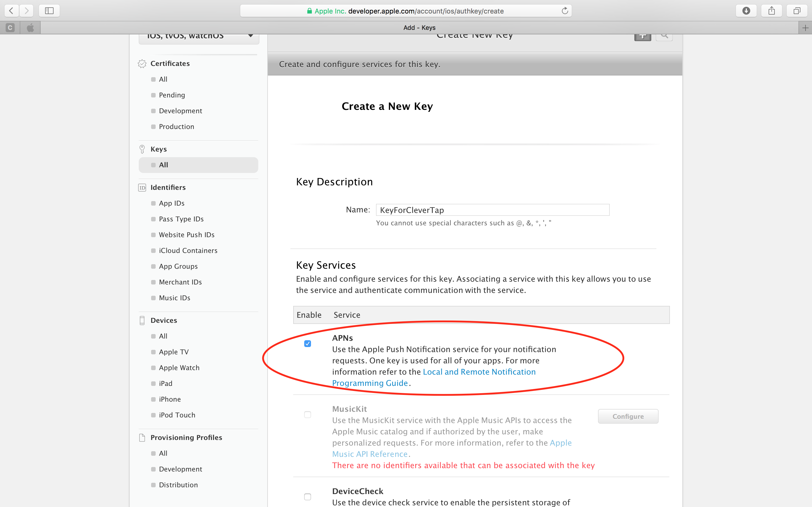Click the pinned C tab icon
Image resolution: width=812 pixels, height=507 pixels.
[x=10, y=28]
